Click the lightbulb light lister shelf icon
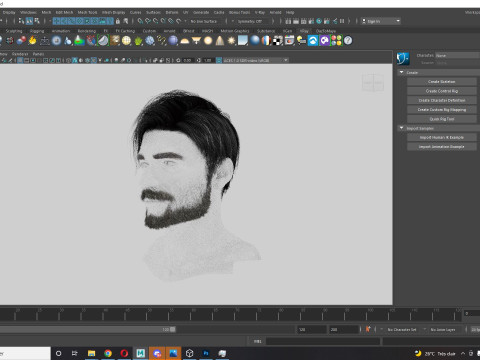Viewport: 480px width, 360px height. [x=301, y=41]
